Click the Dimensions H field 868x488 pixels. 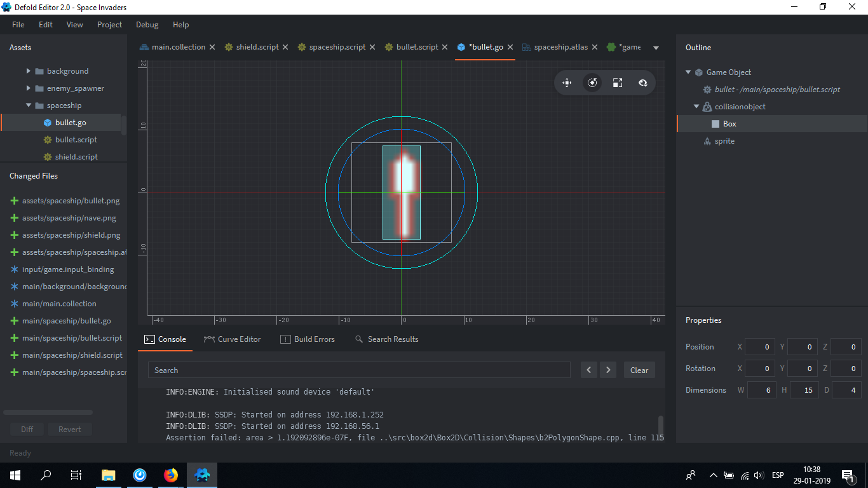pos(804,390)
